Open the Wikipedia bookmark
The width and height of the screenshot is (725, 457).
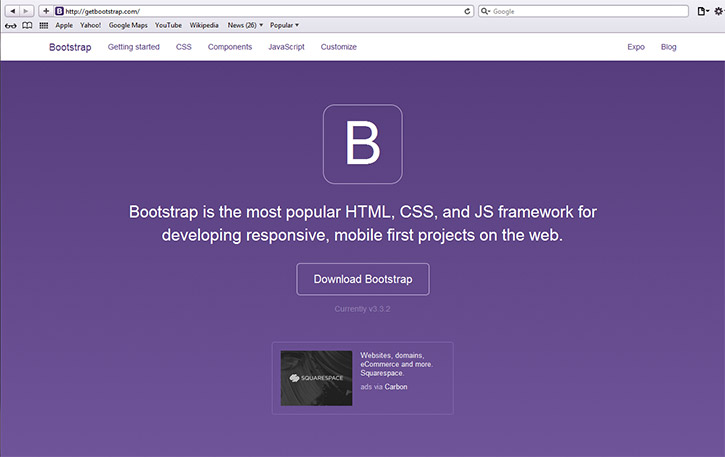204,25
